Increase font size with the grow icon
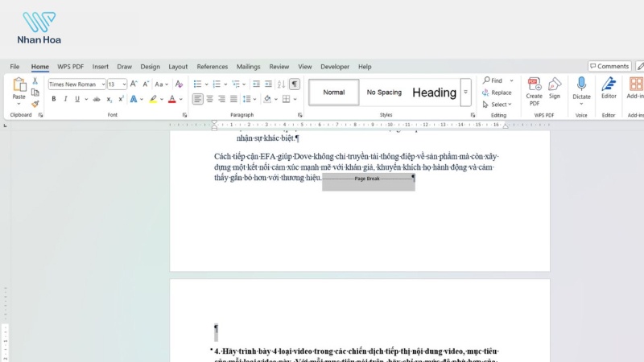644x362 pixels. [134, 84]
